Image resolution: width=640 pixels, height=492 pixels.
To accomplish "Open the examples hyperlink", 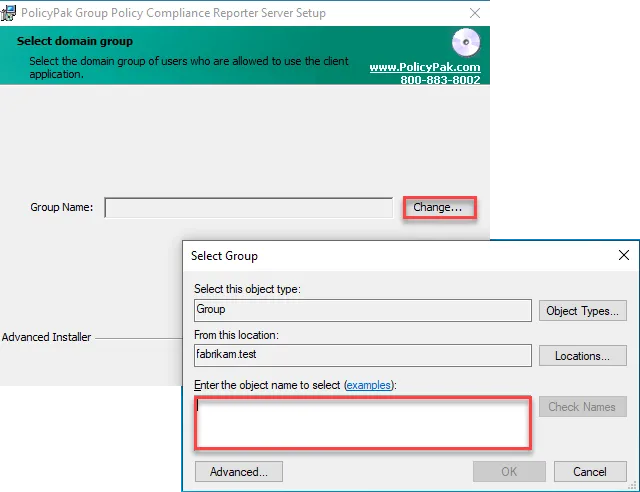I will [x=370, y=385].
